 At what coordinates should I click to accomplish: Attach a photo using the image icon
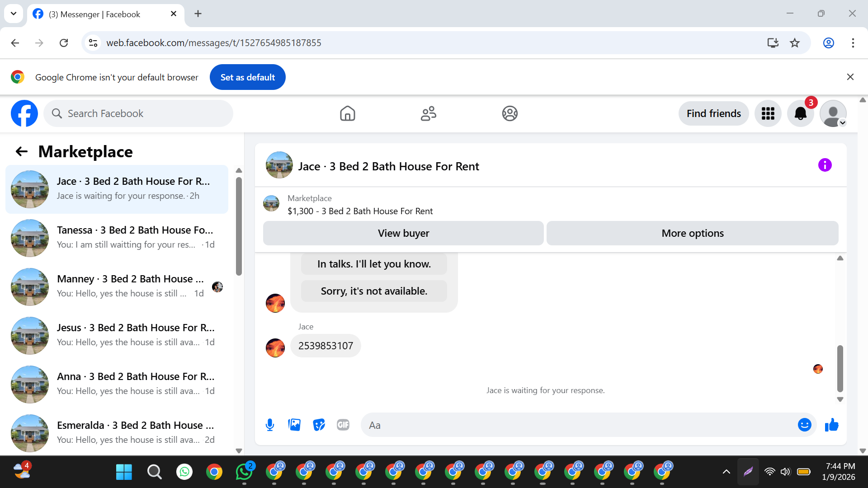click(x=294, y=425)
